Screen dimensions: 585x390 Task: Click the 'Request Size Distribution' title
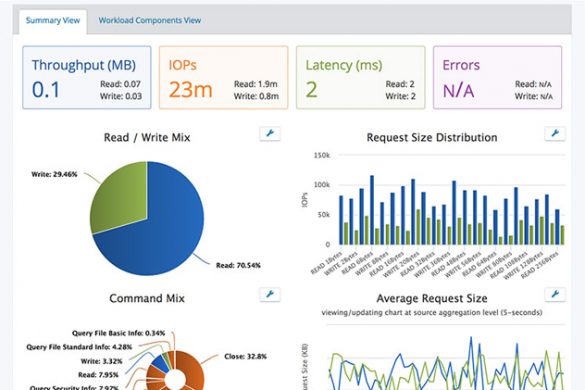click(x=432, y=138)
